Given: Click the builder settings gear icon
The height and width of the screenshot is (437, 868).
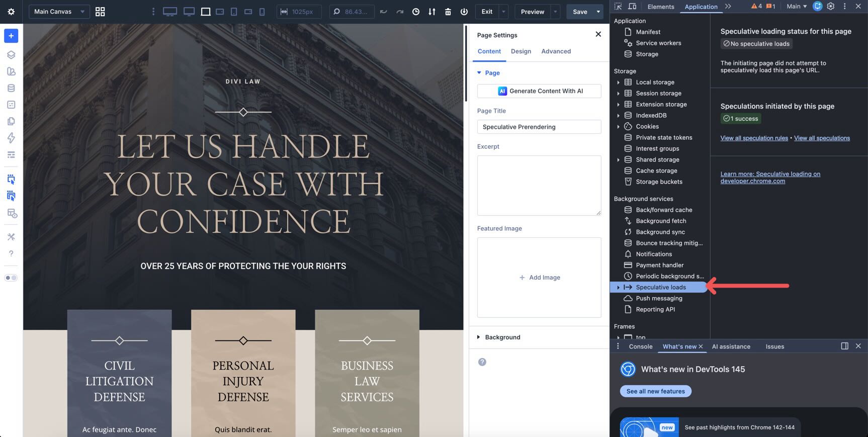Looking at the screenshot, I should pyautogui.click(x=11, y=12).
